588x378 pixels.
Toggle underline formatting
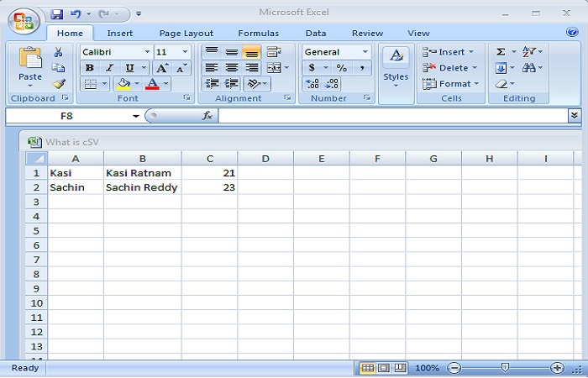(129, 68)
